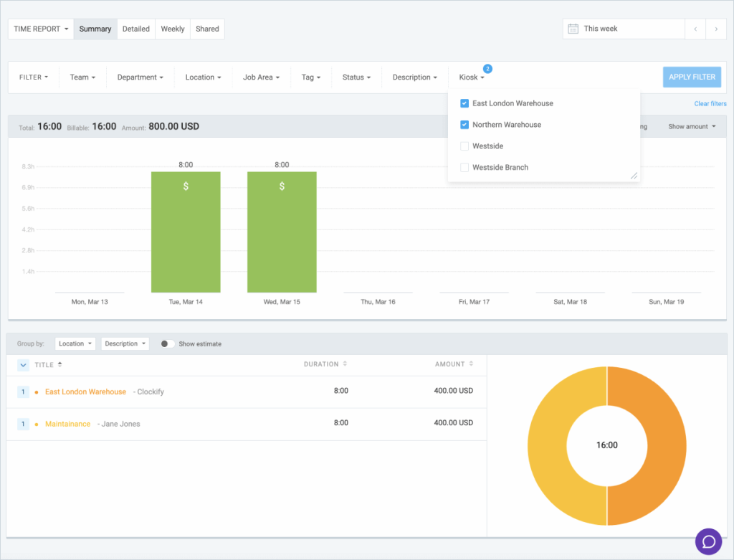The width and height of the screenshot is (734, 560).
Task: Click This week date range field
Action: [624, 29]
